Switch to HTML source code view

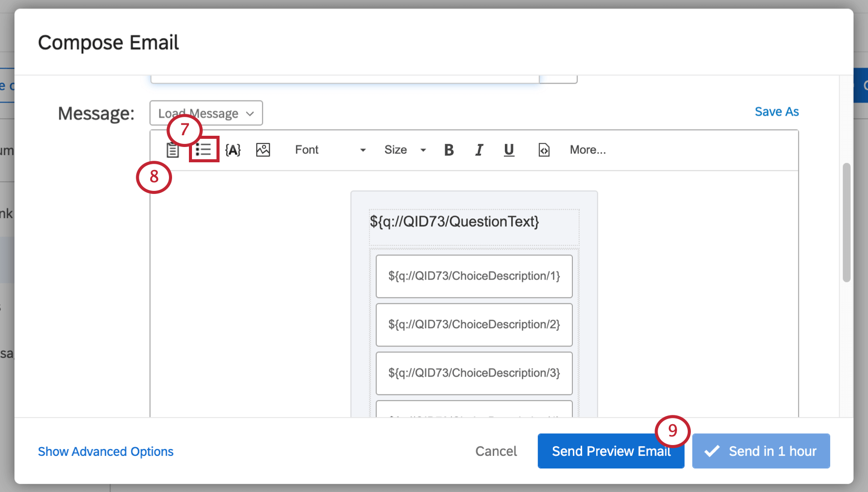544,150
